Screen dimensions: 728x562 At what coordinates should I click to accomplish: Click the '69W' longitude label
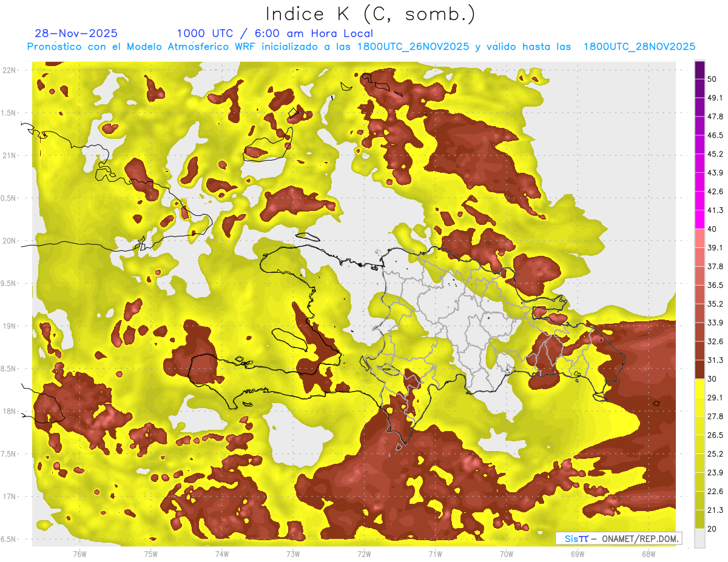(x=578, y=554)
